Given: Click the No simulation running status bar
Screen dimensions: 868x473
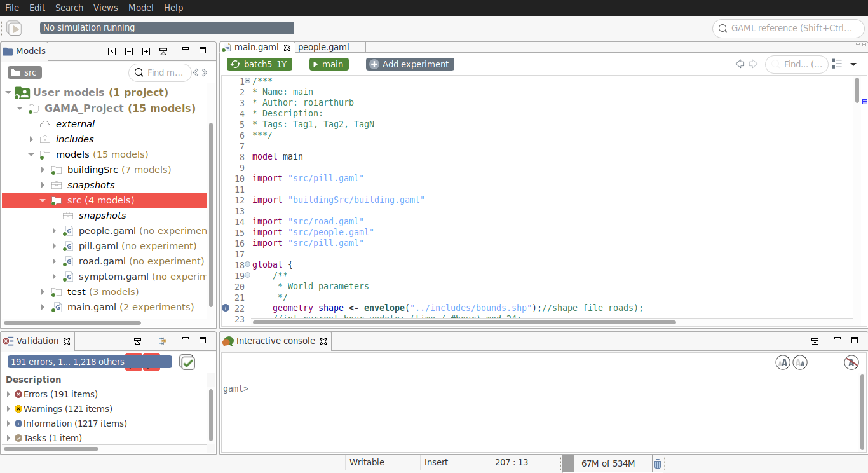Looking at the screenshot, I should point(167,28).
